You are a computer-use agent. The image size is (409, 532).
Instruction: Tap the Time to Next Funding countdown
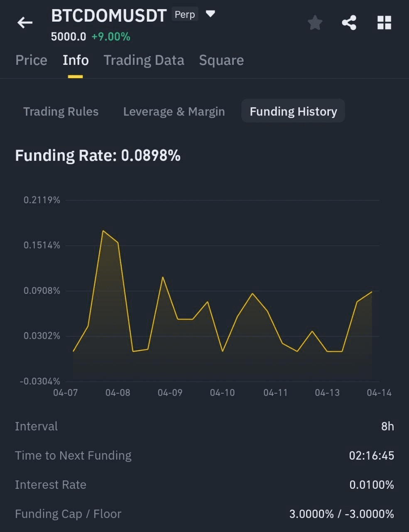[x=371, y=456]
